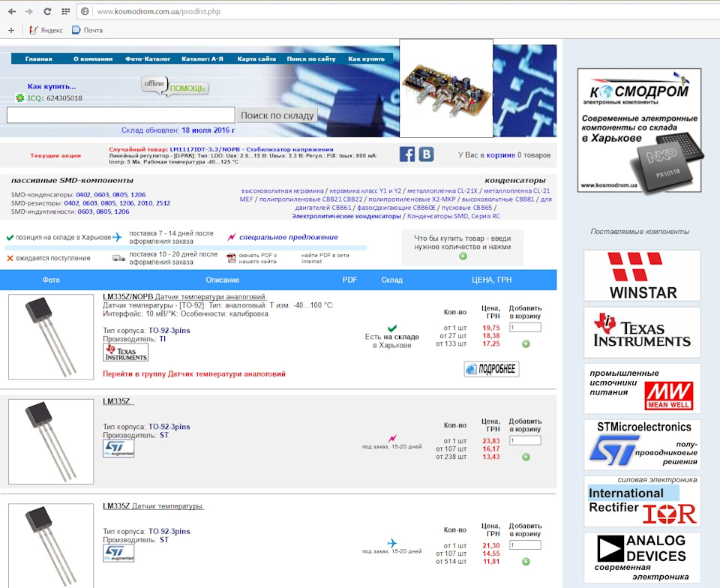Open the Главная menu item
The height and width of the screenshot is (588, 720).
click(38, 58)
